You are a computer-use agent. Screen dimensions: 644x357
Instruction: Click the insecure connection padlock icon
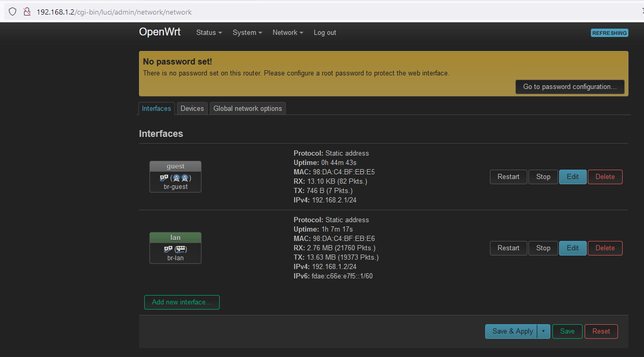27,11
